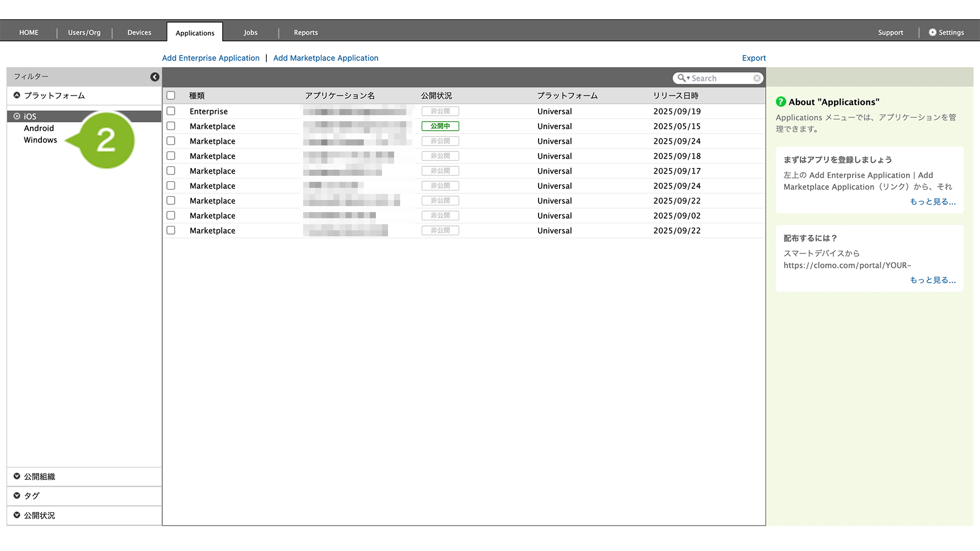Click into the Search input field
The width and height of the screenshot is (980, 551).
tap(720, 78)
